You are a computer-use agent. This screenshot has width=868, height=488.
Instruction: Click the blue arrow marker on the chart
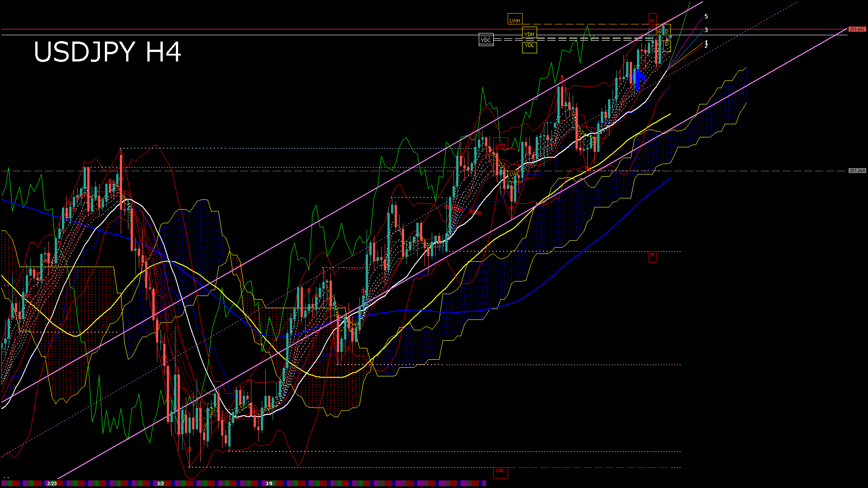tap(638, 79)
